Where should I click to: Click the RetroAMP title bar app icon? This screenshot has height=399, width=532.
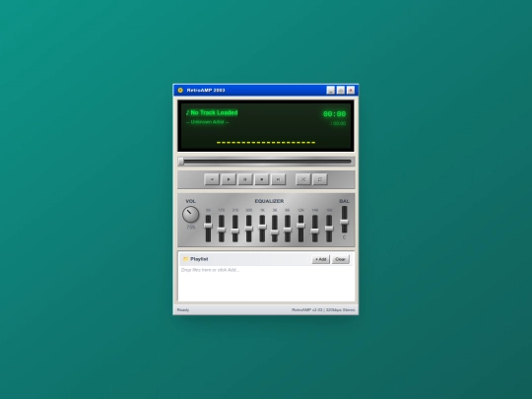[180, 91]
